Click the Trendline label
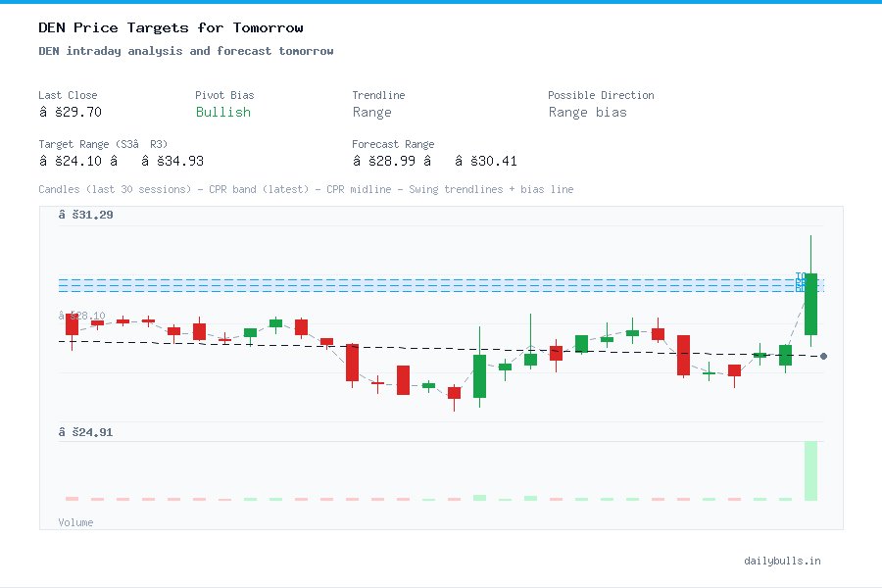Image resolution: width=882 pixels, height=588 pixels. coord(378,95)
